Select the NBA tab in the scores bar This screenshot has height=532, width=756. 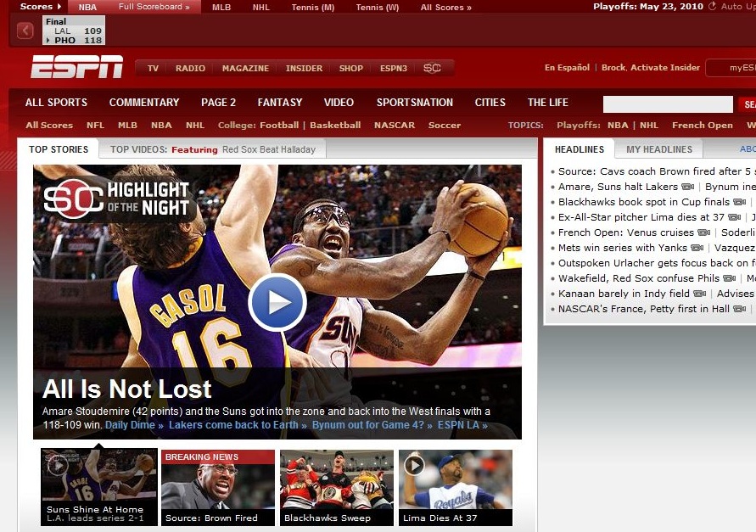click(87, 8)
